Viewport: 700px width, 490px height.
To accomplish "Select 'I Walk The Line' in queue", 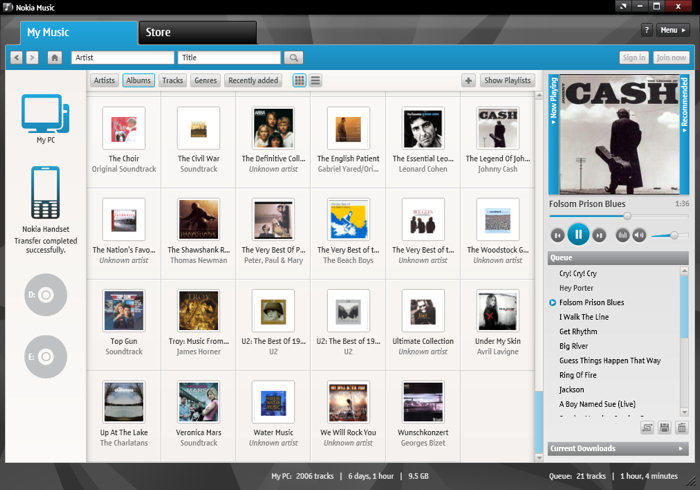I will 584,317.
